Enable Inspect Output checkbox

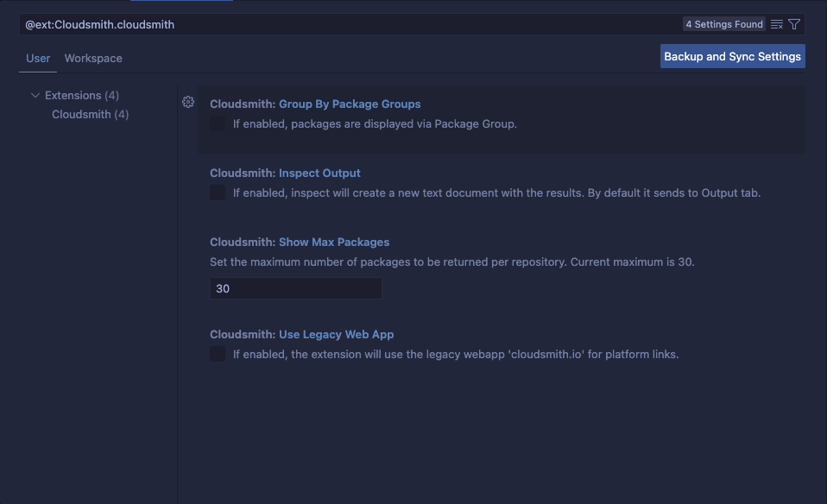pos(218,193)
